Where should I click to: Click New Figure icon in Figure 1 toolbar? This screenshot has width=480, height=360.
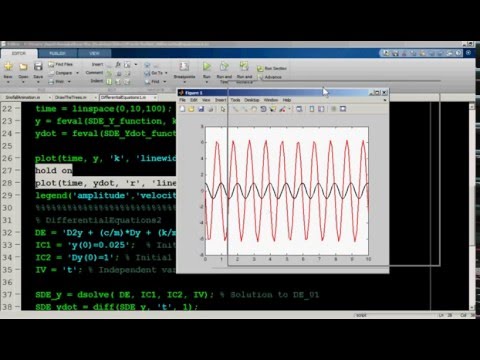click(182, 109)
